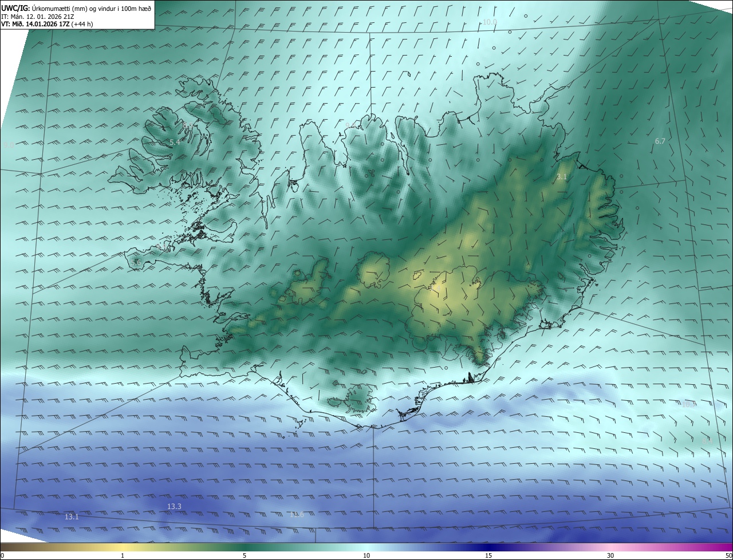733x560 pixels.
Task: Click the colorbar tick label 50
Action: coord(728,555)
